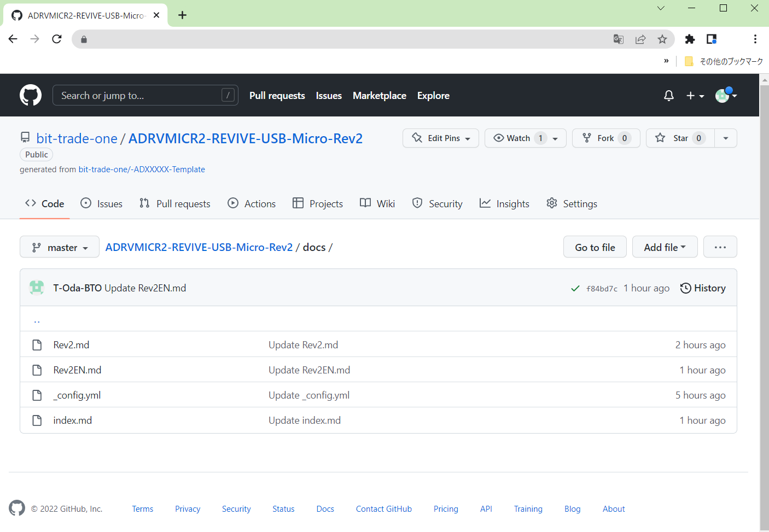Go back in the browser
Viewport: 769px width, 532px height.
[13, 39]
